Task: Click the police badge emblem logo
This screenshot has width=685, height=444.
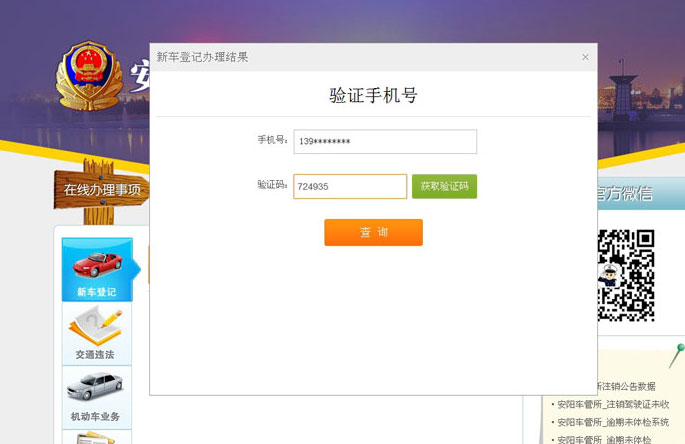Action: 89,76
